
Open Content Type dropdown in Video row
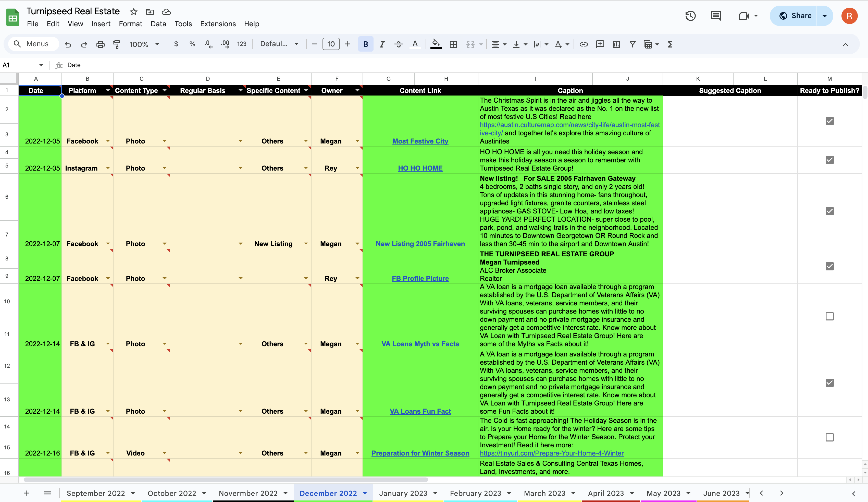coord(165,453)
